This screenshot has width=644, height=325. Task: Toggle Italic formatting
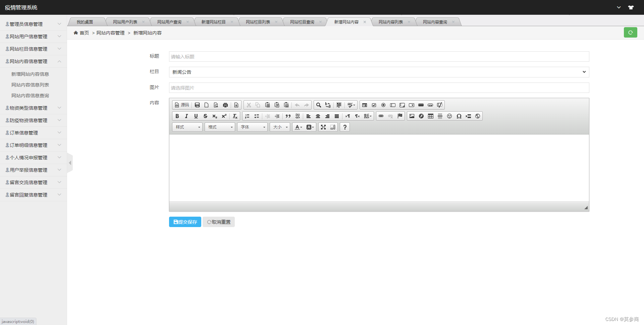pos(186,116)
